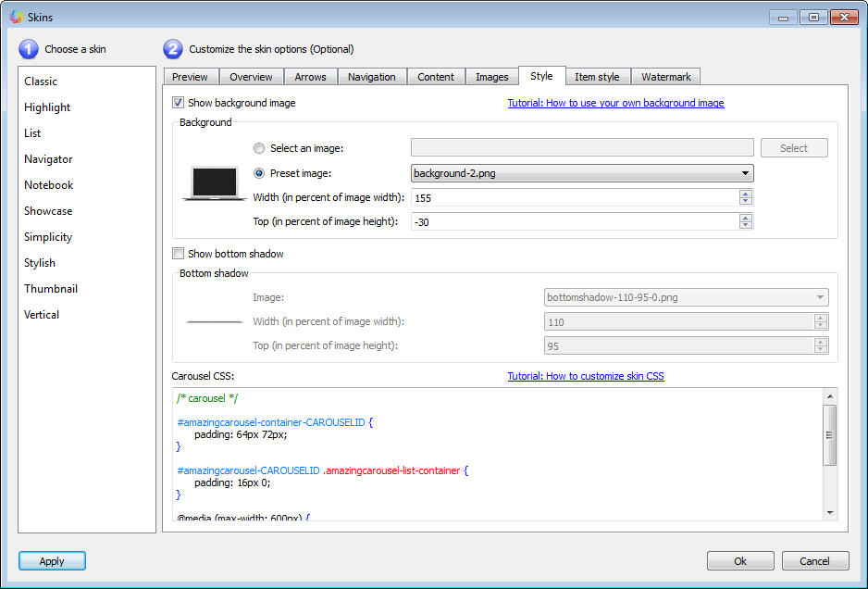Click inside the Width percent input field

574,198
